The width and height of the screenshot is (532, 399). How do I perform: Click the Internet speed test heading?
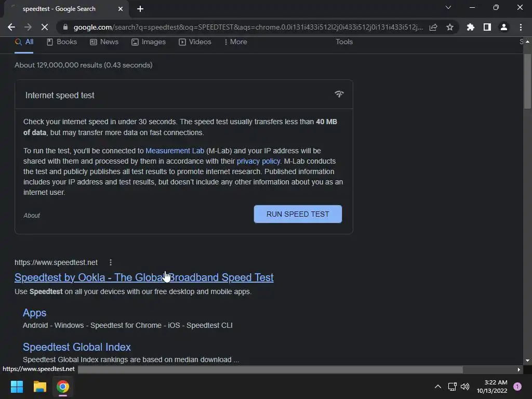(60, 96)
